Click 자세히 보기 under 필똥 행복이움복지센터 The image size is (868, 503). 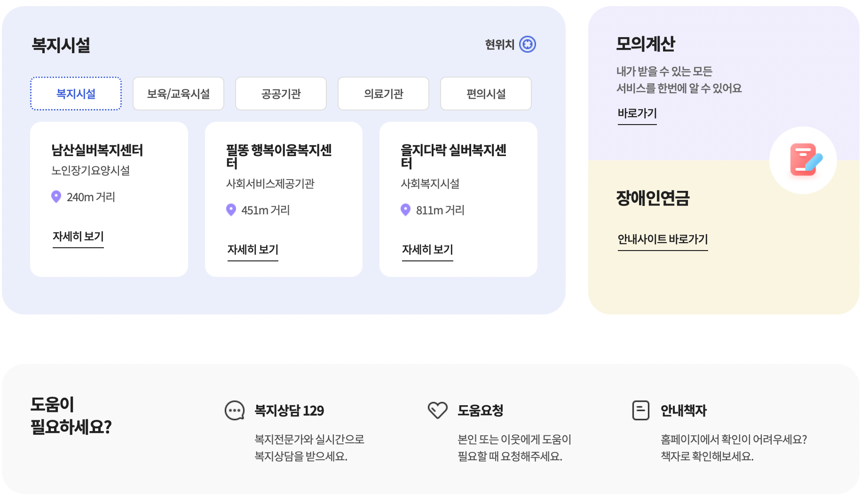click(253, 250)
